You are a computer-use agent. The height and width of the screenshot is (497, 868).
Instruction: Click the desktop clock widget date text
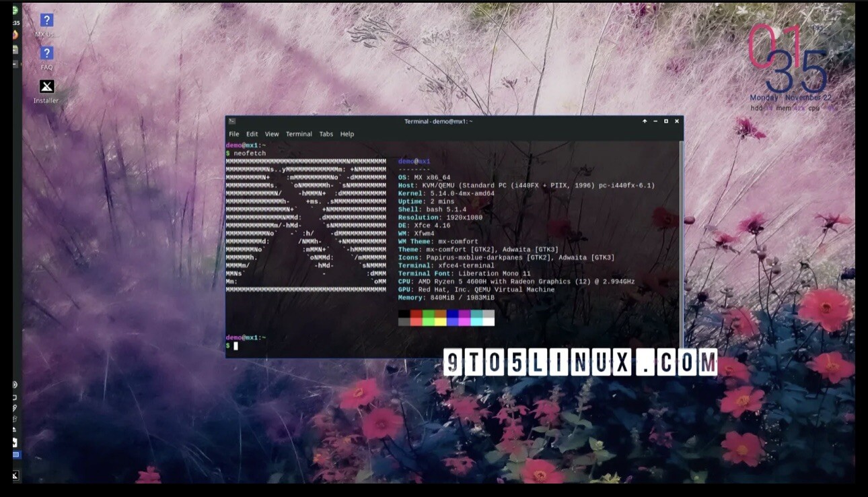[791, 98]
